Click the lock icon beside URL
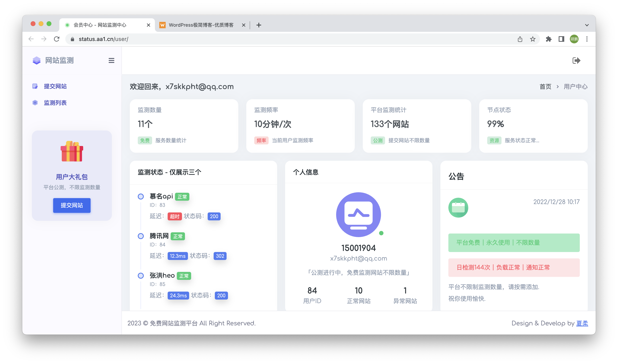Viewport: 618px width, 364px height. tap(72, 39)
